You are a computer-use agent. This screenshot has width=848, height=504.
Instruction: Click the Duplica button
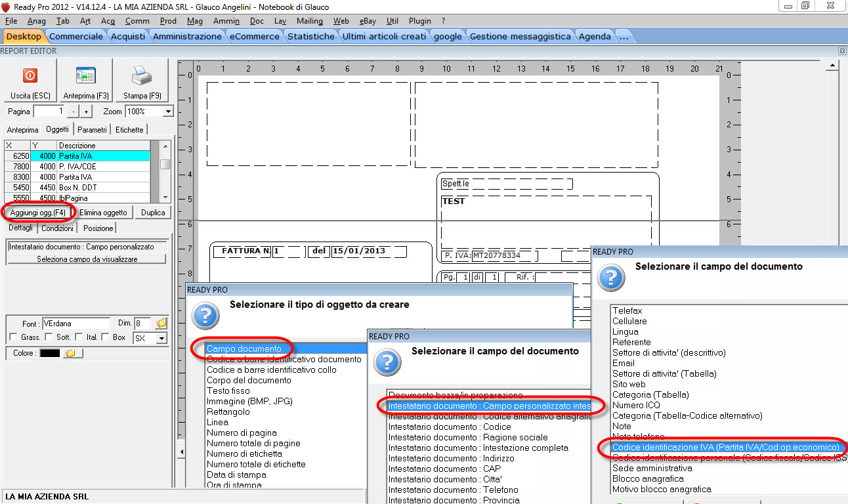(153, 213)
